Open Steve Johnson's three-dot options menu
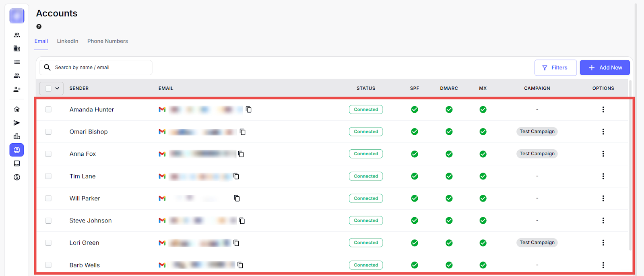Image resolution: width=644 pixels, height=276 pixels. tap(603, 220)
